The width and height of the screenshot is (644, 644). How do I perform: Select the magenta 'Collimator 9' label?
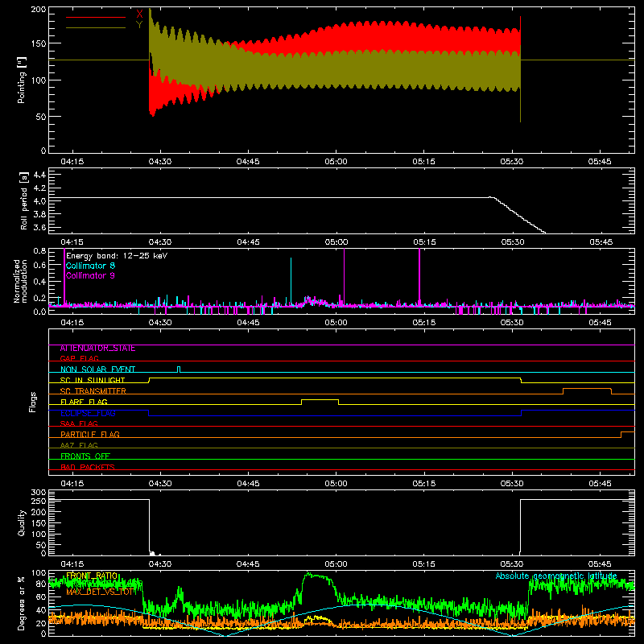(x=90, y=275)
